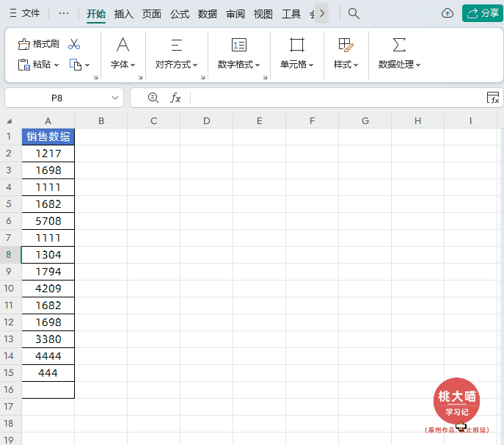This screenshot has height=445, width=504.
Task: Select row 8 header
Action: tap(10, 255)
